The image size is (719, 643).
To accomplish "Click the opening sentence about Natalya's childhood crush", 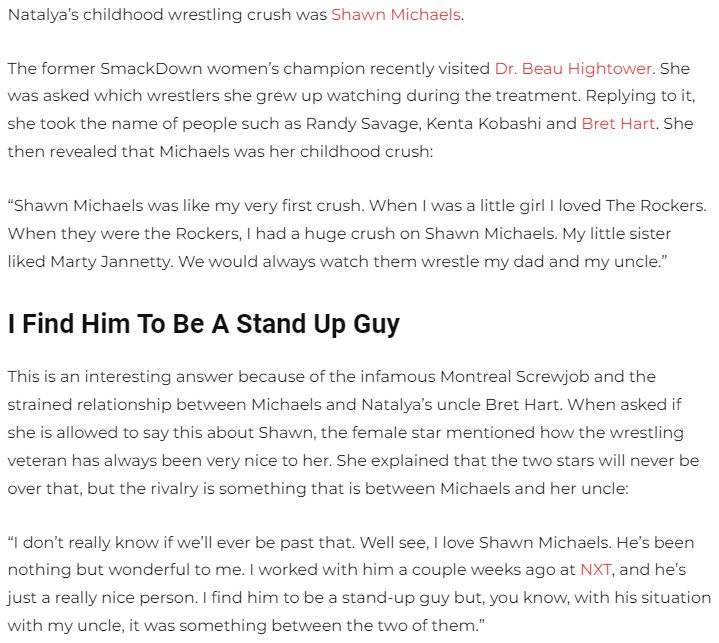I will [168, 15].
